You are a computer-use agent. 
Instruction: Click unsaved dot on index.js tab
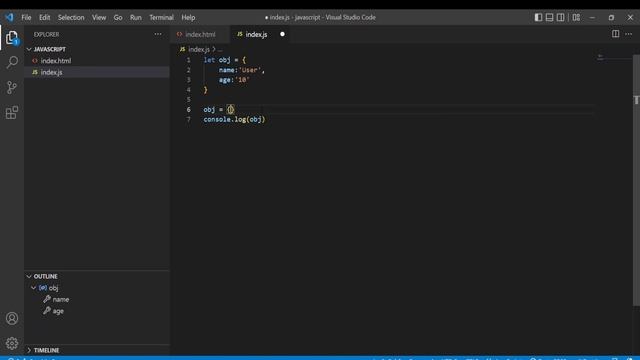[282, 34]
